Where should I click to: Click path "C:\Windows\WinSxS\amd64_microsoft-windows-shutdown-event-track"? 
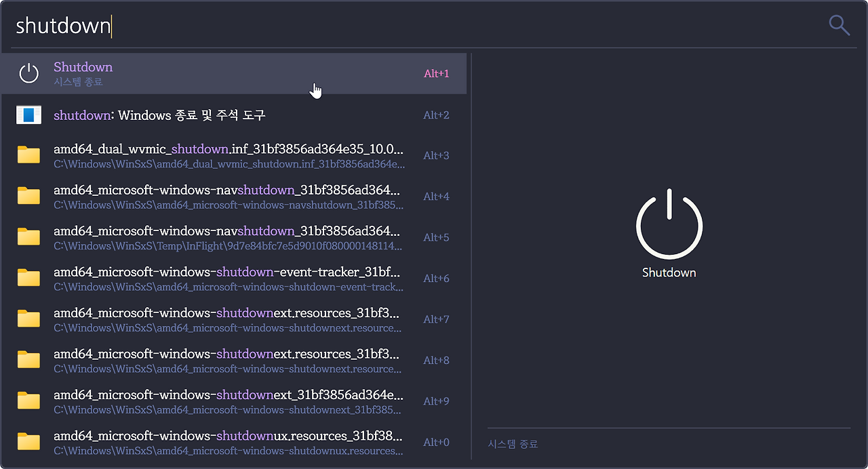[229, 287]
